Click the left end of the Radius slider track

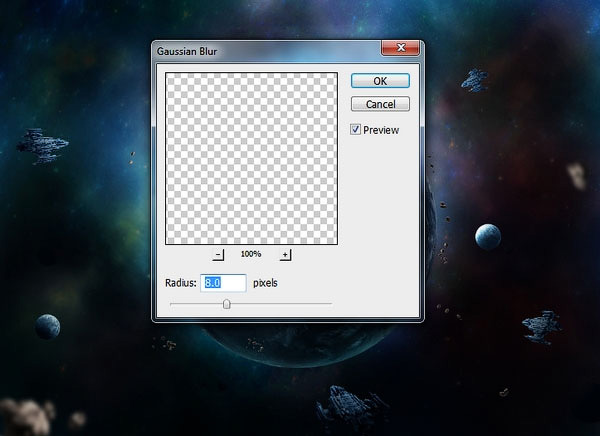click(172, 304)
